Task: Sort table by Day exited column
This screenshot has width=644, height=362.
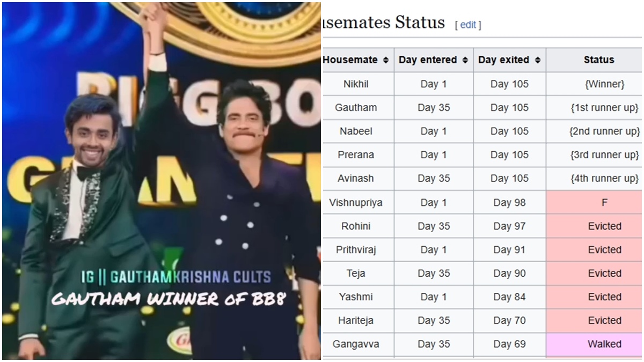Action: point(537,61)
